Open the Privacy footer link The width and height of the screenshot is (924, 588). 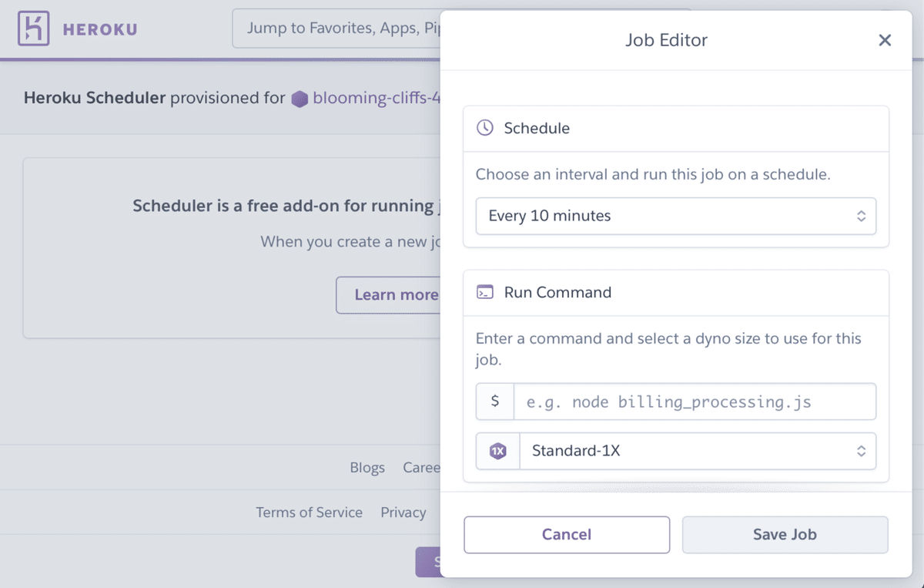tap(403, 512)
